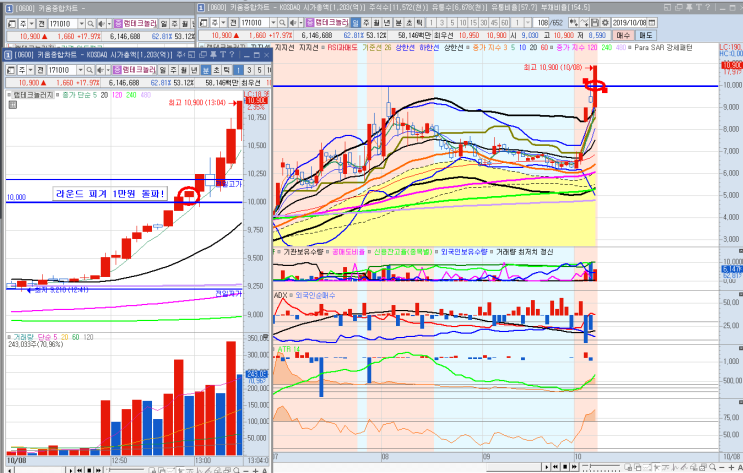Click the stock search magnifier in right window
Screen dimensions: 743x473
click(x=282, y=23)
